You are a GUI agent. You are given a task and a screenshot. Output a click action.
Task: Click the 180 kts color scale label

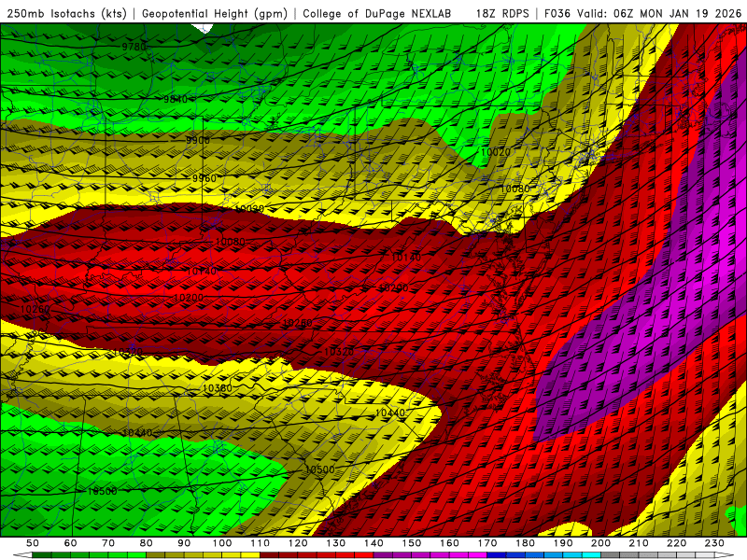pyautogui.click(x=525, y=543)
